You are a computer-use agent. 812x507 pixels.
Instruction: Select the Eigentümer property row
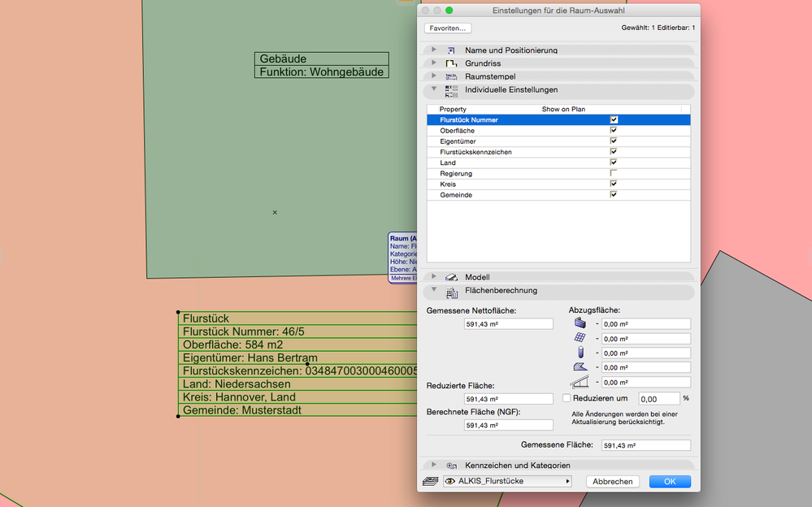pos(558,141)
